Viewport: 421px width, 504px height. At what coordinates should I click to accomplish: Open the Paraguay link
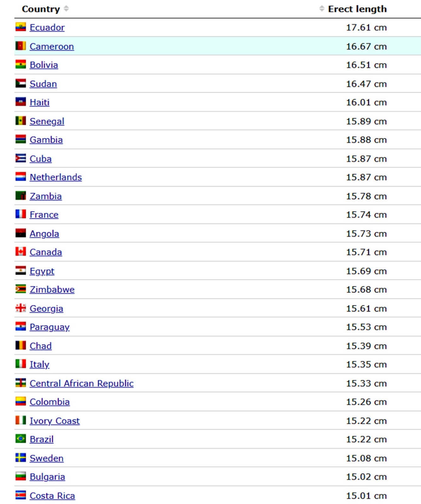[49, 327]
